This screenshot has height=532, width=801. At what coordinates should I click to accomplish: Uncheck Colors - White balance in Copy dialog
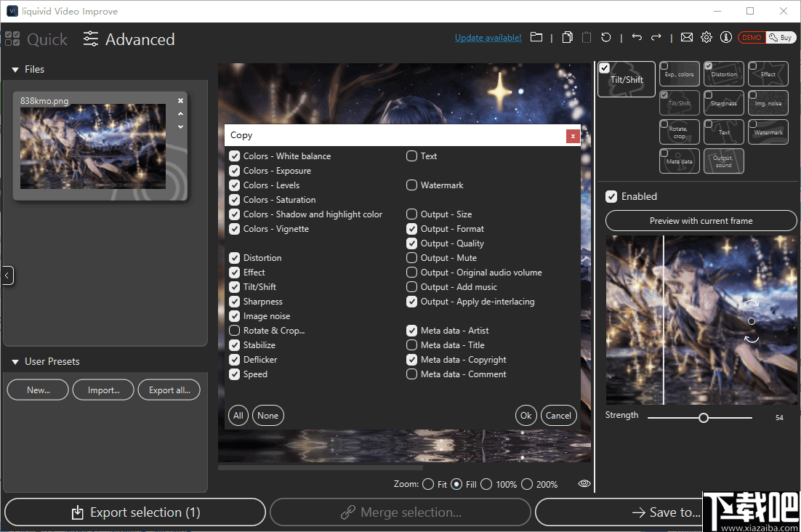click(234, 156)
